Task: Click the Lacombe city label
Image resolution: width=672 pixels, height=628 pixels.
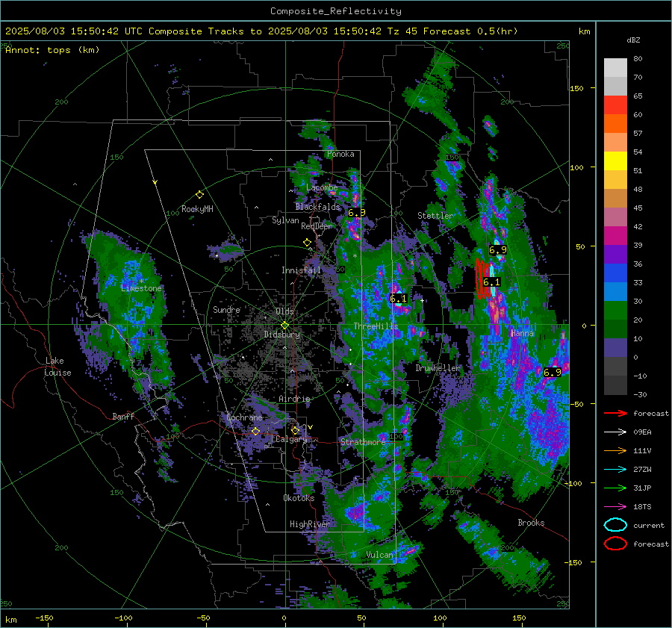Action: pyautogui.click(x=322, y=187)
